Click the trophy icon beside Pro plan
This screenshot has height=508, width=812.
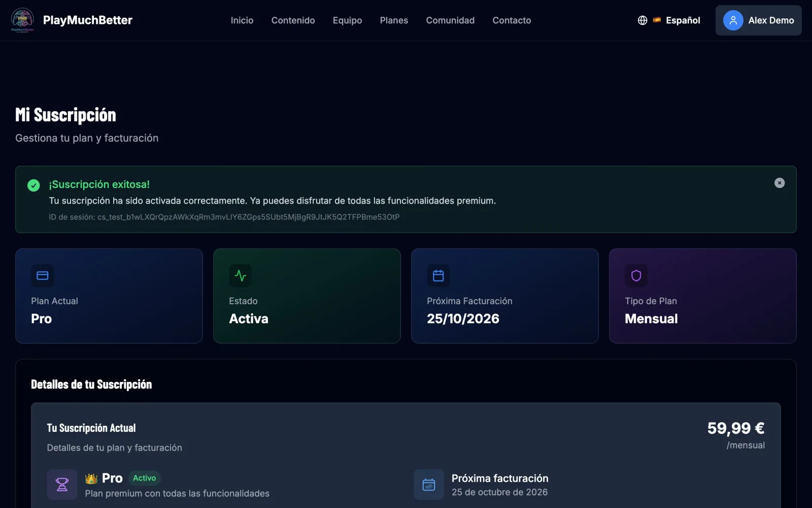click(62, 485)
